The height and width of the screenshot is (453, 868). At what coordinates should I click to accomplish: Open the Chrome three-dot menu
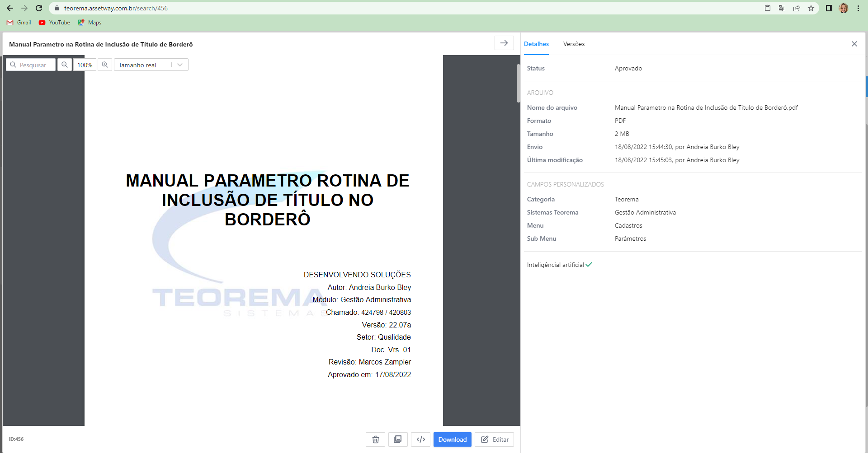858,8
